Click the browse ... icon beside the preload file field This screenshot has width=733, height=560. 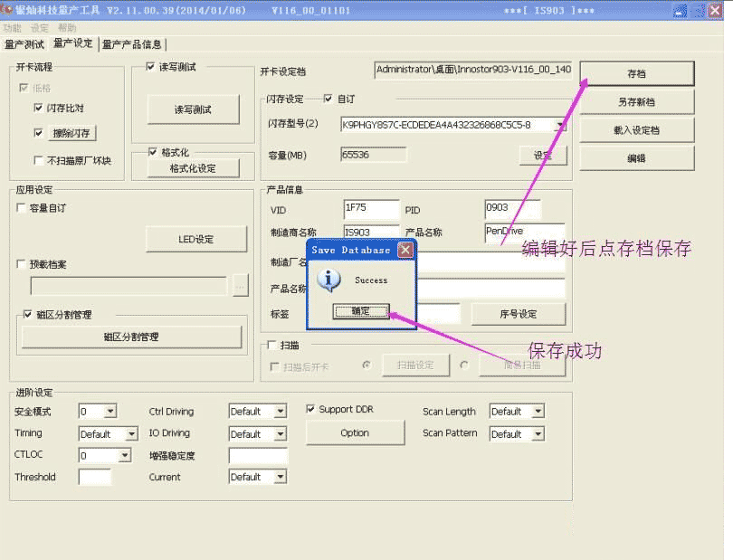click(x=238, y=286)
